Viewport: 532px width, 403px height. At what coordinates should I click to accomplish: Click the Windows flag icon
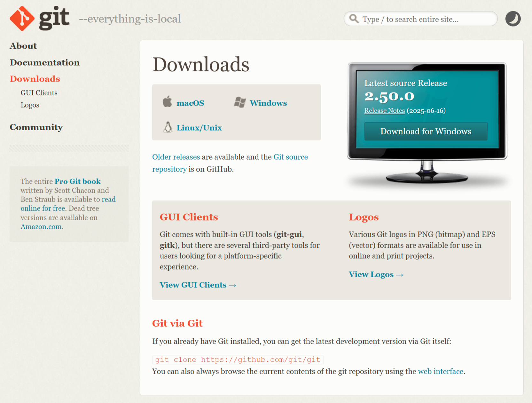(x=240, y=102)
